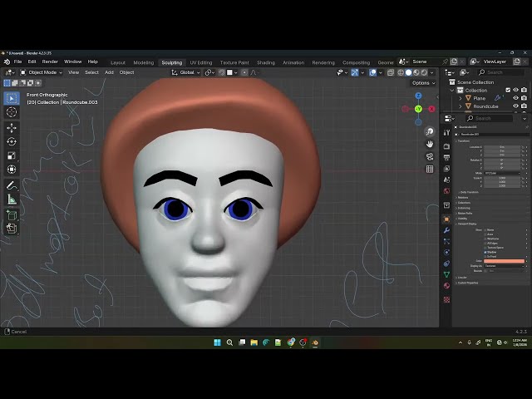Switch to material preview shading
532x399 pixels.
point(416,72)
